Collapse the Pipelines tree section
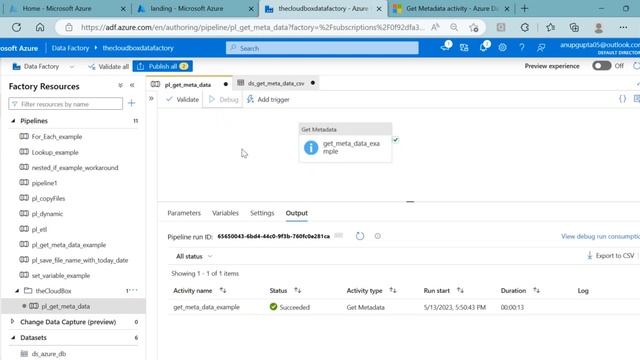 tap(13, 121)
